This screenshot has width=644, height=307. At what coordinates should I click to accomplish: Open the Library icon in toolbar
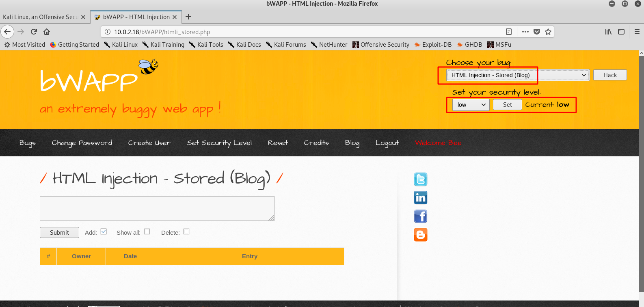coord(608,32)
